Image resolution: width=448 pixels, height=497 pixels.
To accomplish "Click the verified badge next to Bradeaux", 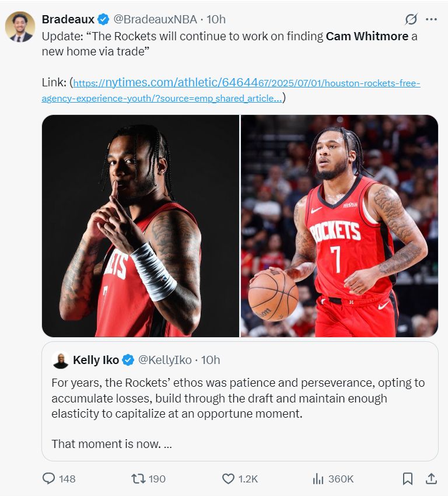I will pyautogui.click(x=103, y=19).
